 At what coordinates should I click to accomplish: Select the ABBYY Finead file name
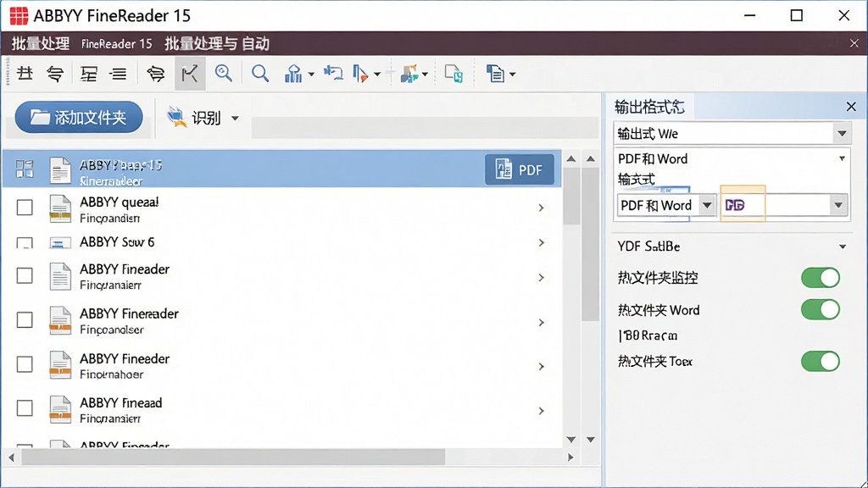pyautogui.click(x=121, y=402)
